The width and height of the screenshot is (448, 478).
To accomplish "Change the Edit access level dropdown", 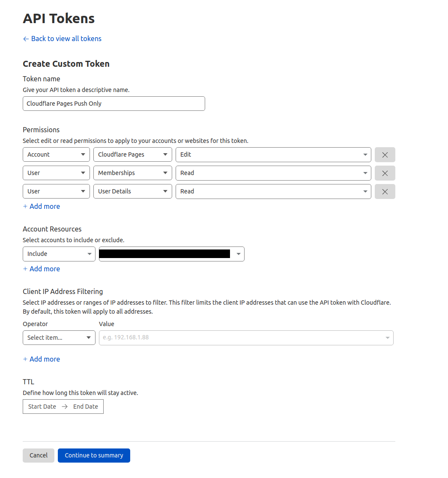I will tap(273, 154).
